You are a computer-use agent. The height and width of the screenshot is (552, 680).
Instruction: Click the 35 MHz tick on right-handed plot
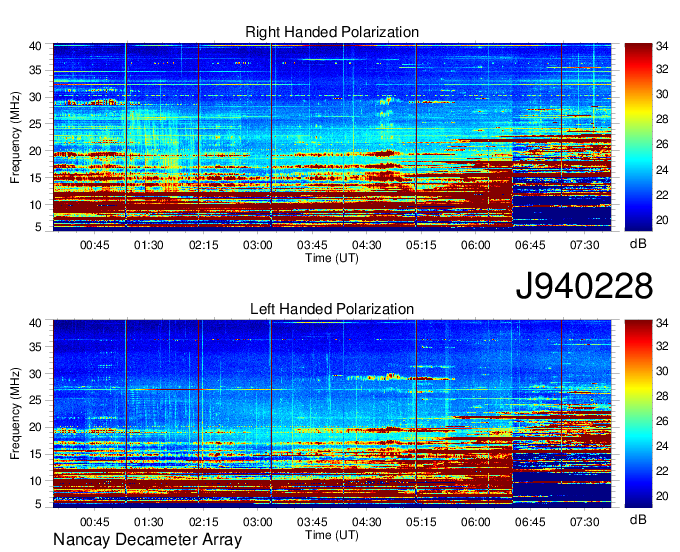click(x=35, y=70)
